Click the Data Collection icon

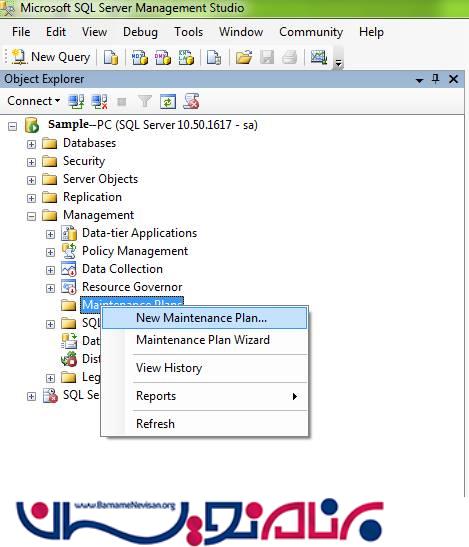(x=69, y=269)
